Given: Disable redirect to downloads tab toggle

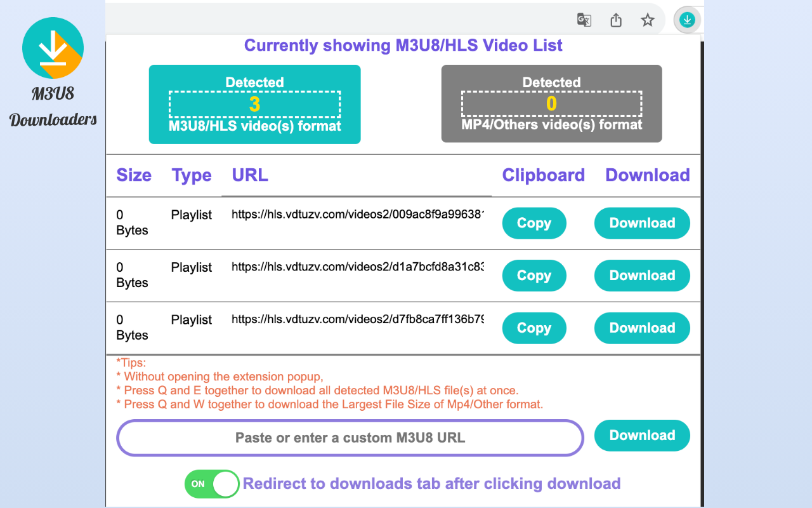Looking at the screenshot, I should [211, 483].
